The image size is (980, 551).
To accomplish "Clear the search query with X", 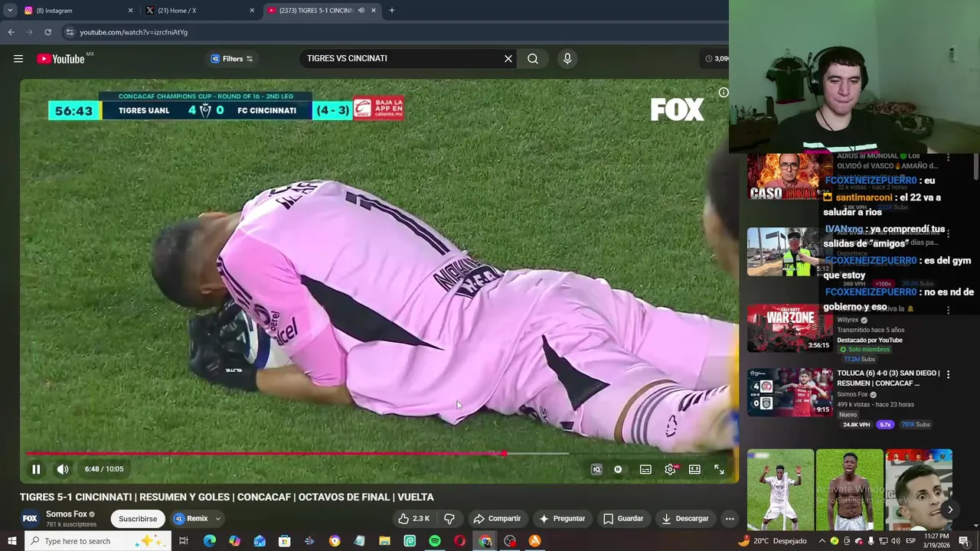I will (x=508, y=58).
